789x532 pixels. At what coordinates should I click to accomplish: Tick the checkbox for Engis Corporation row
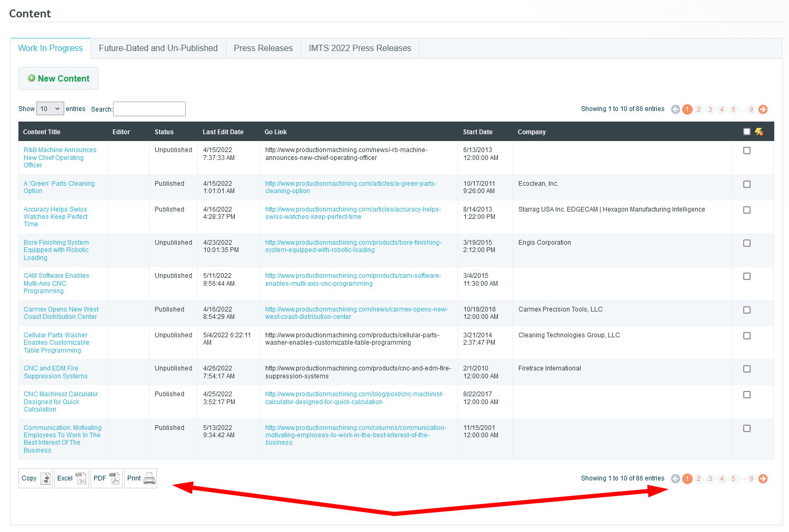click(x=746, y=243)
